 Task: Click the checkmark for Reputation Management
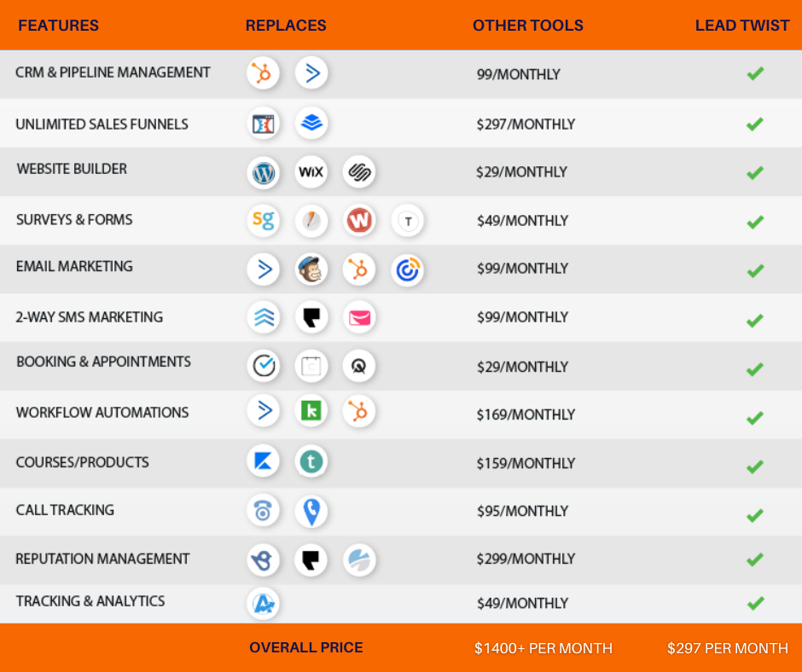pyautogui.click(x=754, y=559)
